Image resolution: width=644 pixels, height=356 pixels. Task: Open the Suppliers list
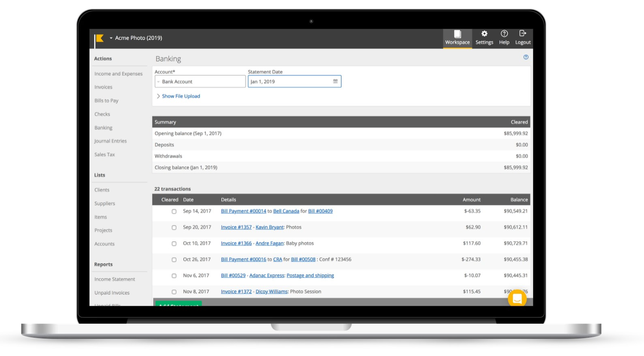click(x=105, y=204)
